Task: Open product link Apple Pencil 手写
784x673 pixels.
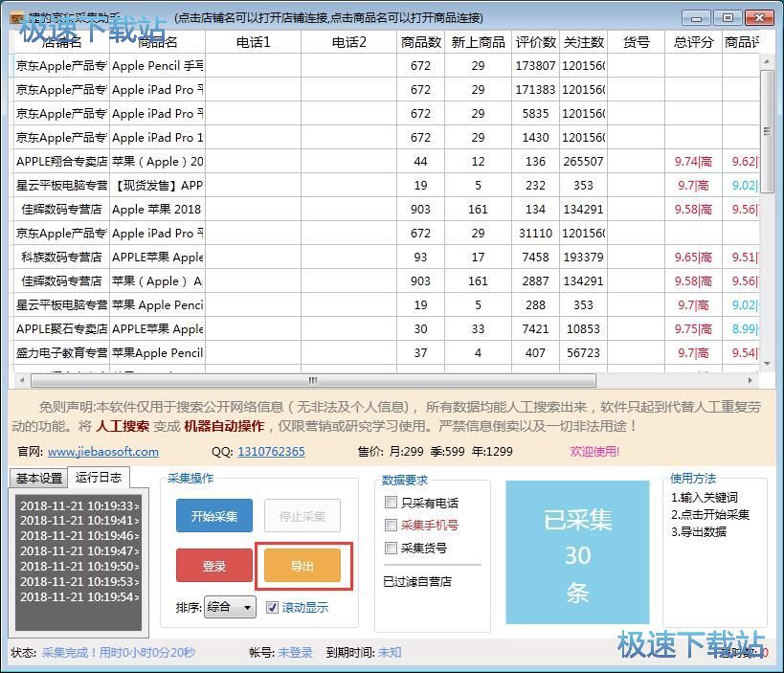Action: point(158,65)
